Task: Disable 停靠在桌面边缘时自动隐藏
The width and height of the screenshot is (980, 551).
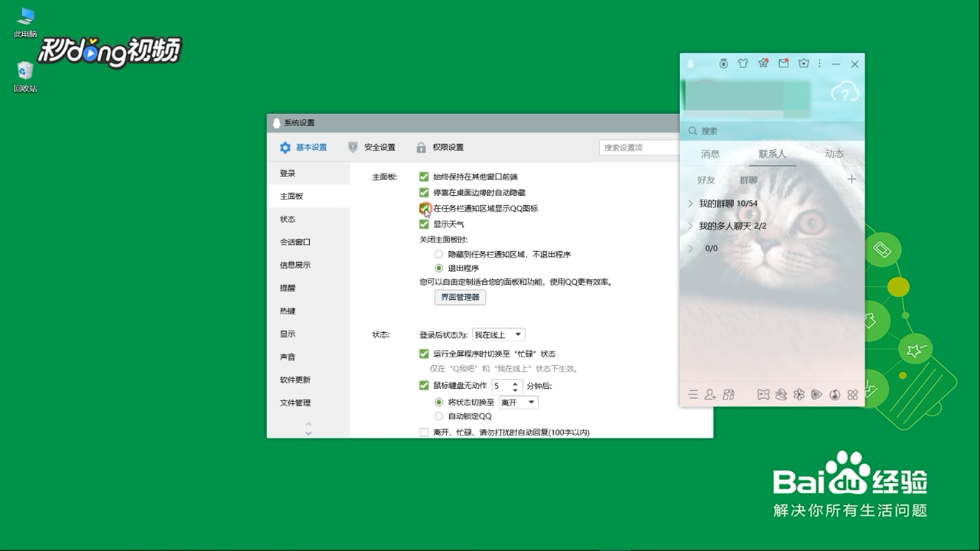Action: 424,192
